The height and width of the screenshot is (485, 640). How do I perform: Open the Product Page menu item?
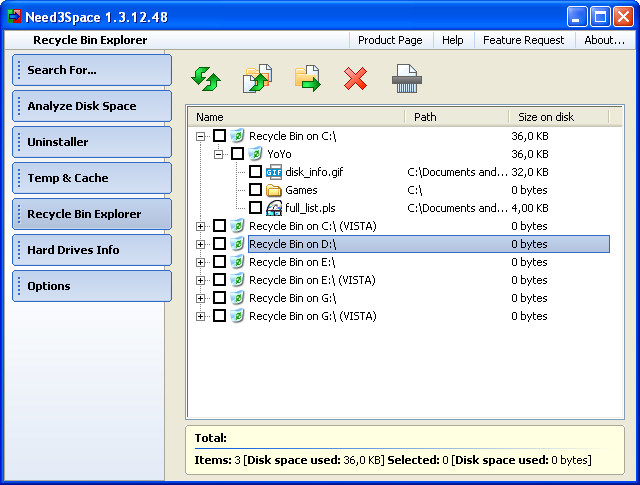(390, 40)
